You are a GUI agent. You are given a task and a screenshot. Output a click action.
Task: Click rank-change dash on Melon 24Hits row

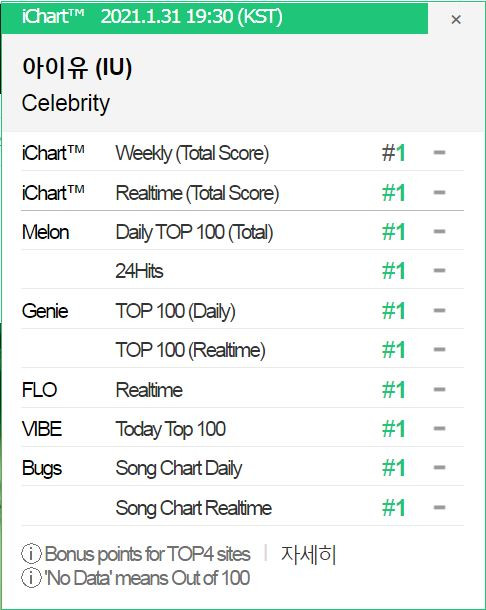pos(439,270)
